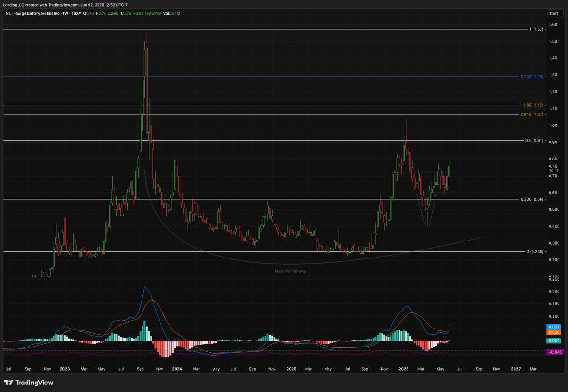Click the 1.60 price axis label
568x392 pixels.
click(553, 25)
